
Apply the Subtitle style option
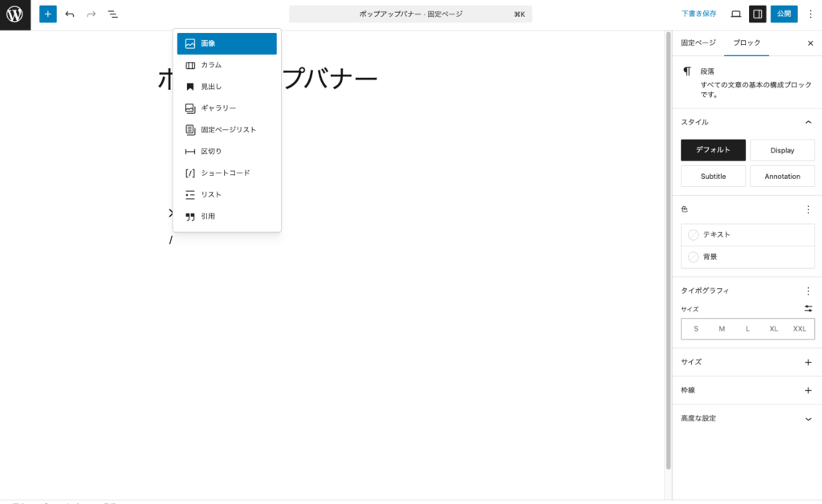click(x=713, y=176)
